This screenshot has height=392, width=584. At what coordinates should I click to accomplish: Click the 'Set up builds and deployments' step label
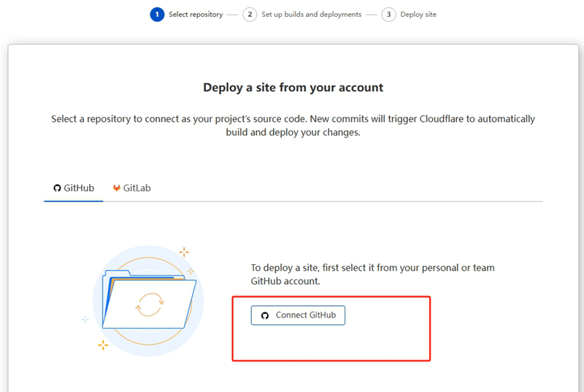(312, 15)
